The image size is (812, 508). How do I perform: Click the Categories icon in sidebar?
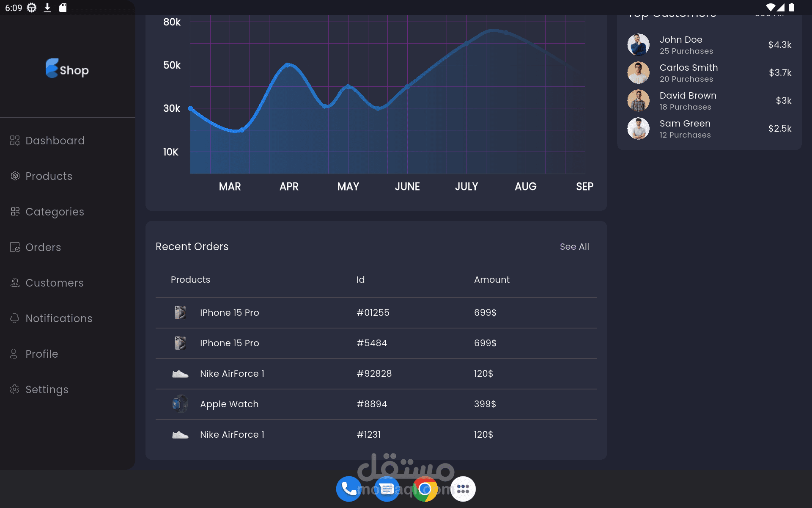(15, 212)
